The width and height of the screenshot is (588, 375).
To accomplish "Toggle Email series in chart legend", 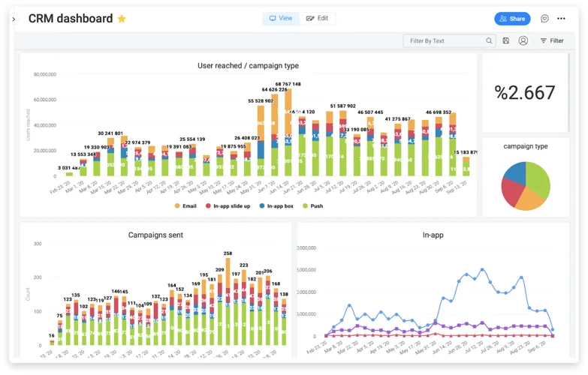I will coord(186,205).
